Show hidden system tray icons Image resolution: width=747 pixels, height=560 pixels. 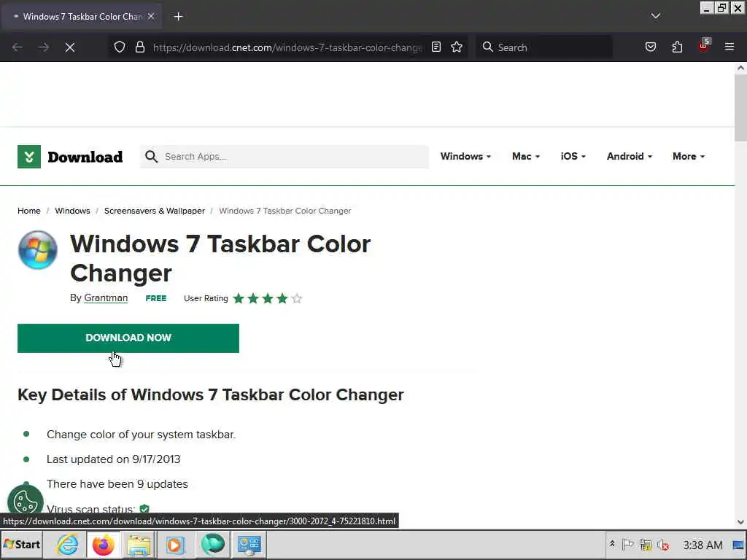(x=612, y=544)
